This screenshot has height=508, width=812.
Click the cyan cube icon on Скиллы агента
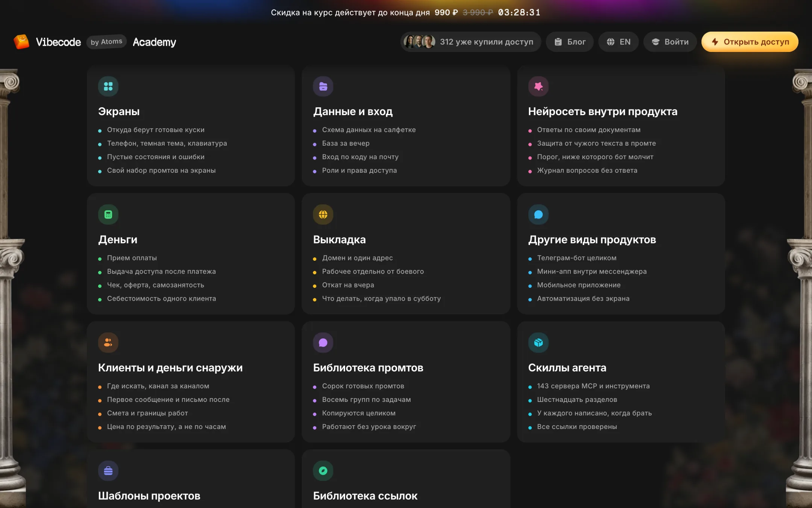coord(538,342)
